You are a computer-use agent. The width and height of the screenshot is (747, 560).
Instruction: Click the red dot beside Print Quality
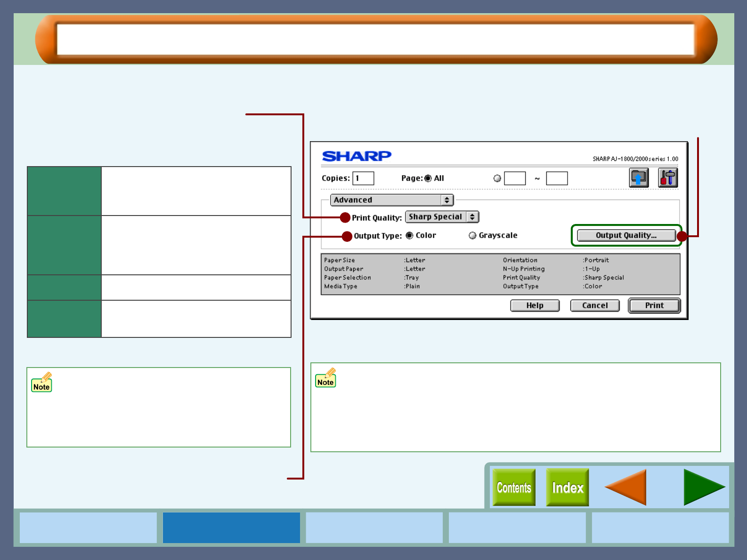pos(345,217)
